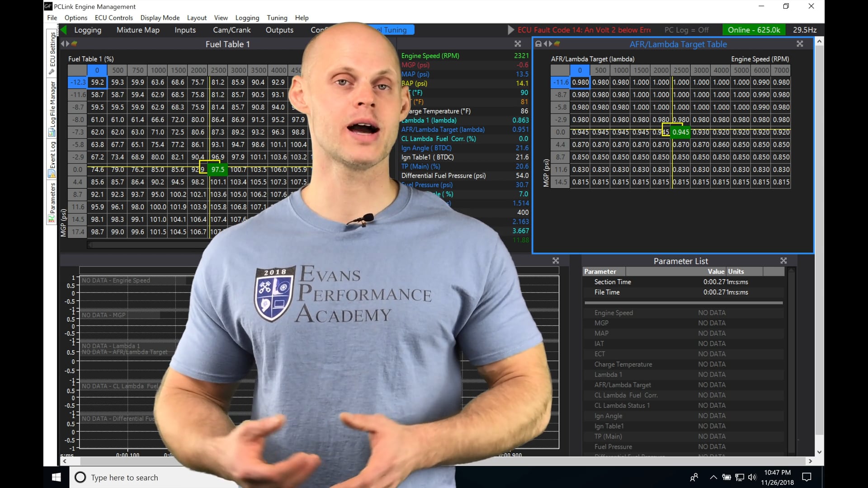
Task: Toggle the Online - 625.0k connection indicator
Action: (x=753, y=30)
